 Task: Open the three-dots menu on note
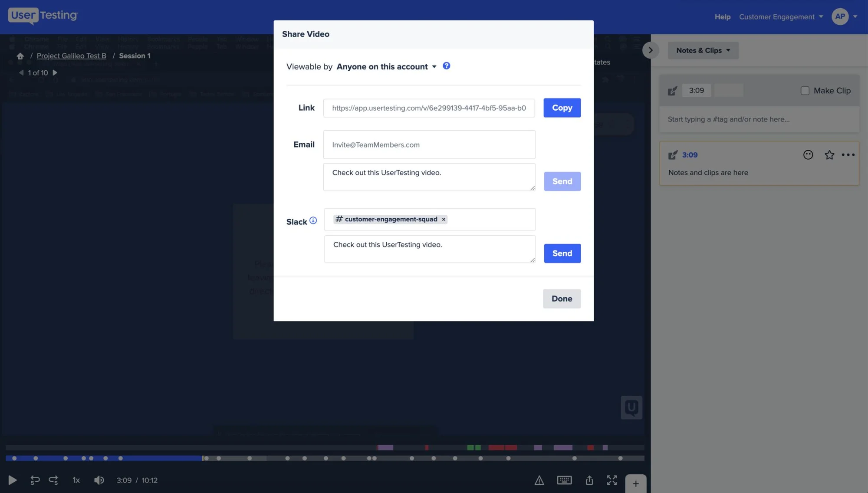pyautogui.click(x=848, y=155)
